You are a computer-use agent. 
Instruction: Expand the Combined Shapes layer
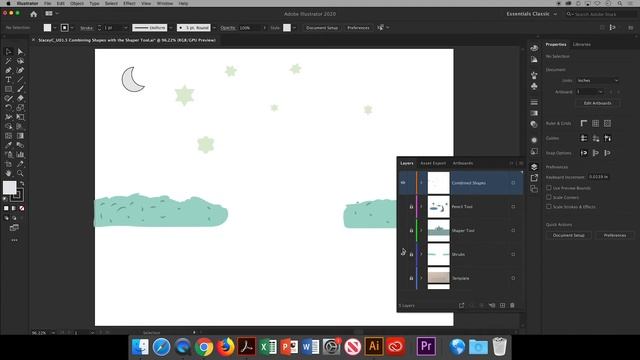click(422, 183)
